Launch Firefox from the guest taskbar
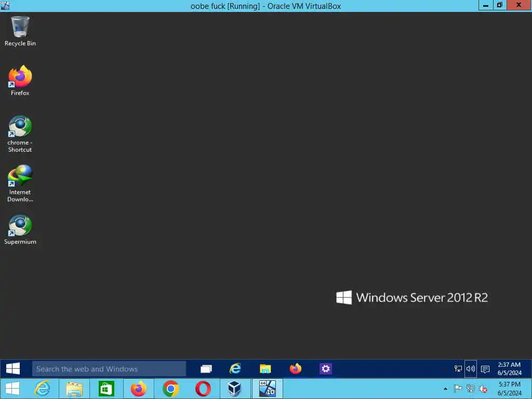532x399 pixels. coord(296,369)
